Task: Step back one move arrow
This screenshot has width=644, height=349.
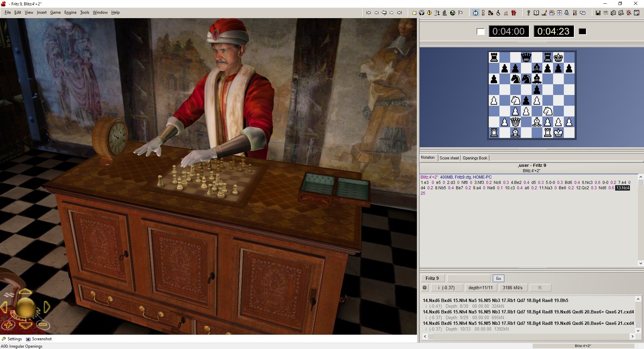Action: [376, 13]
